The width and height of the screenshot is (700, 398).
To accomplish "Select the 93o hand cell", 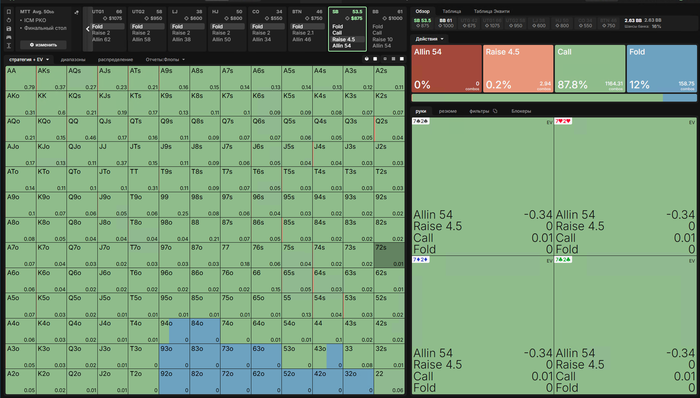I will [175, 356].
